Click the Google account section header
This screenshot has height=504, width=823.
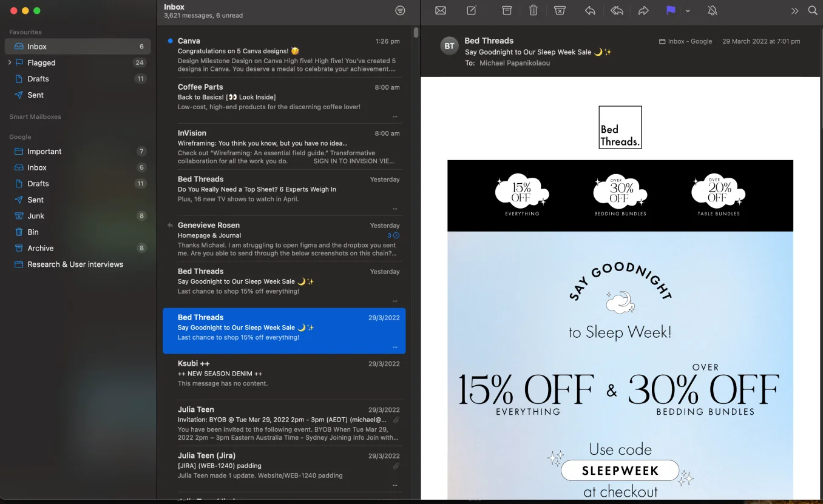20,137
